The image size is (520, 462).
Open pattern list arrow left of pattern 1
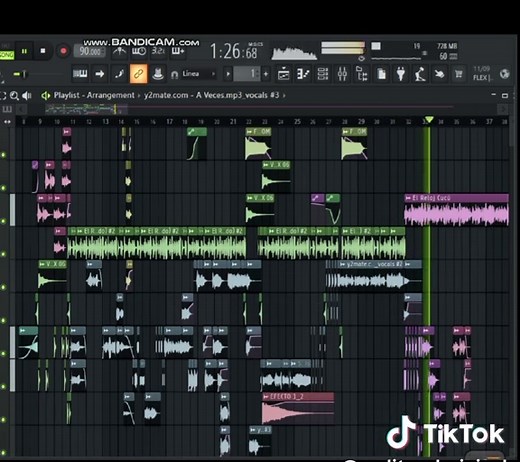coord(228,74)
